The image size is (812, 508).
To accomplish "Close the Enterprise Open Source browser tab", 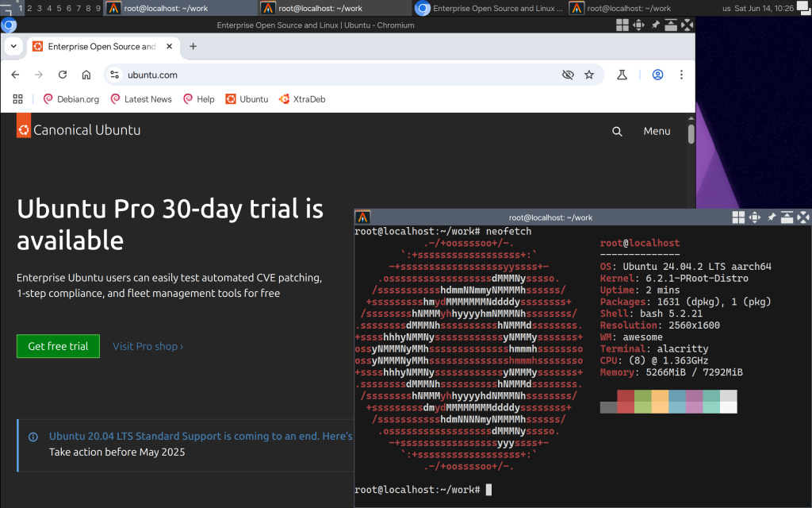I will pos(170,46).
